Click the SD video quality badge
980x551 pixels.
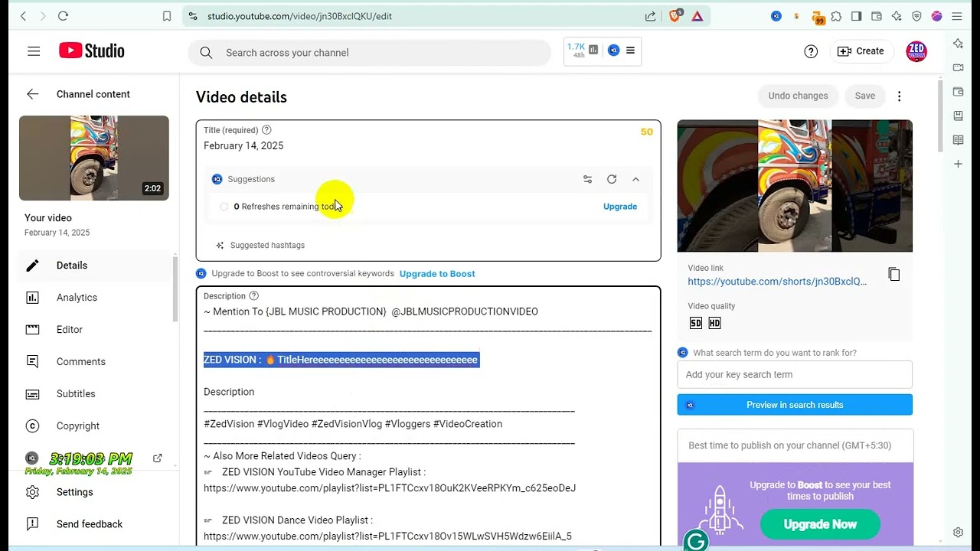click(x=695, y=323)
